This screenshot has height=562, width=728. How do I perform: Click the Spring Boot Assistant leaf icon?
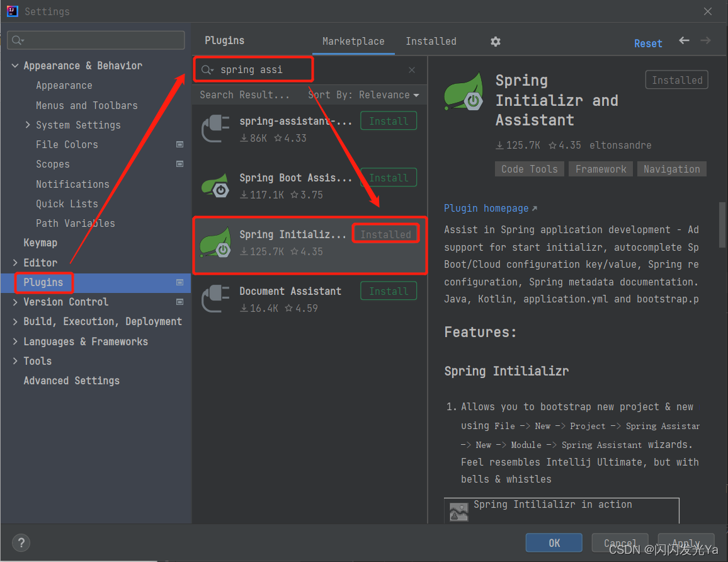[215, 185]
